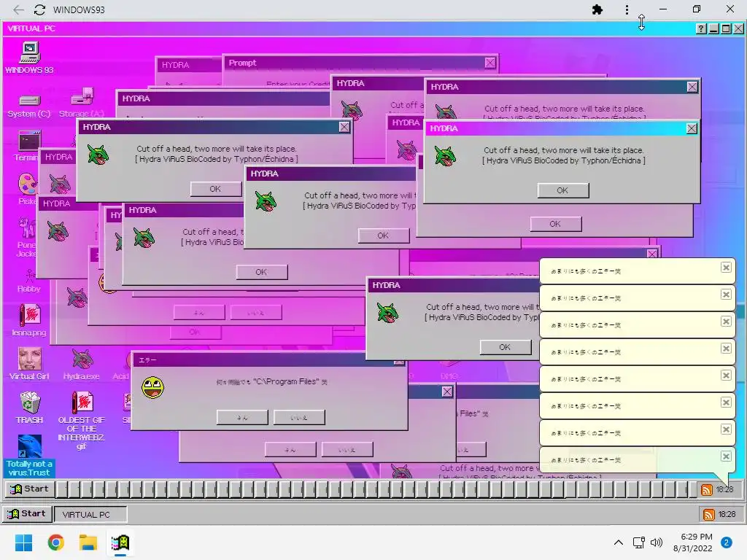Open the TRASH recycle bin icon
The width and height of the screenshot is (747, 560).
click(x=29, y=408)
